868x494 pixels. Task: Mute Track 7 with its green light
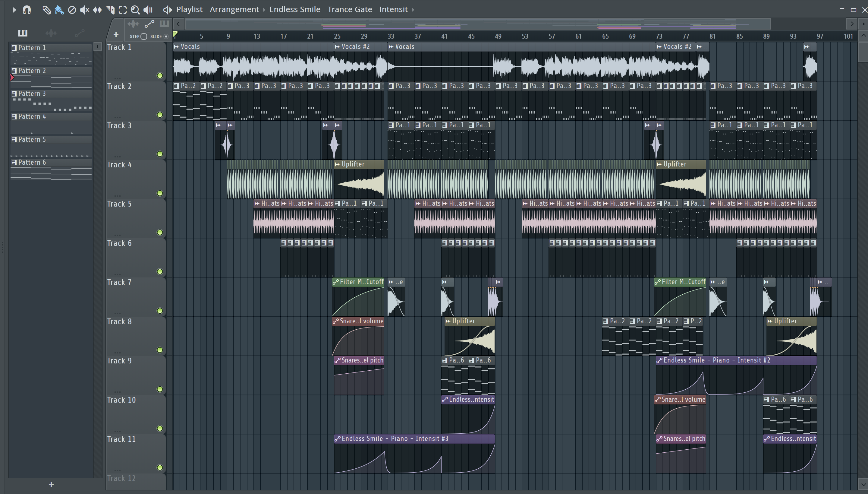(x=160, y=311)
